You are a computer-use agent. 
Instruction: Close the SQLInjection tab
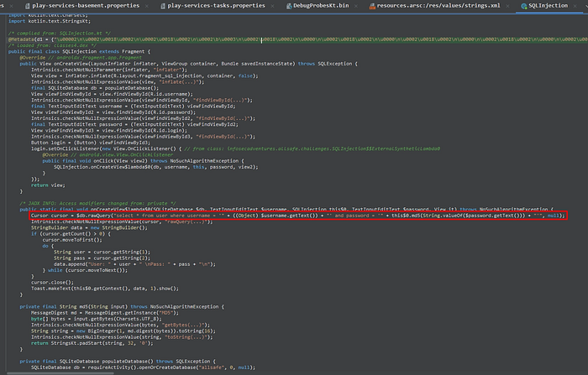[x=575, y=6]
